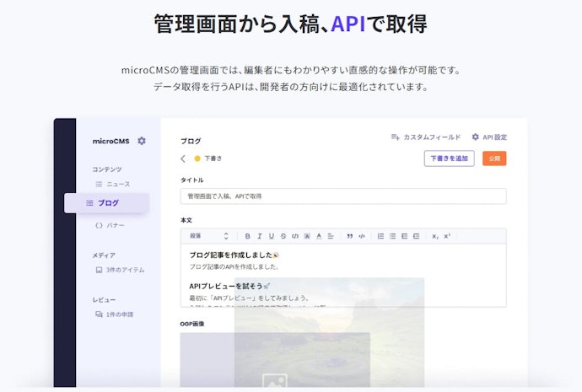The width and height of the screenshot is (582, 392).
Task: Click the text highlight background icon
Action: [307, 236]
